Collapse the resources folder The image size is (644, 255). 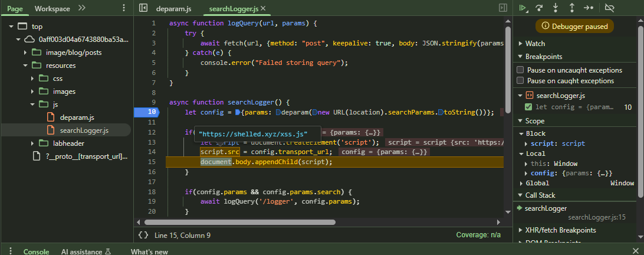(25, 66)
